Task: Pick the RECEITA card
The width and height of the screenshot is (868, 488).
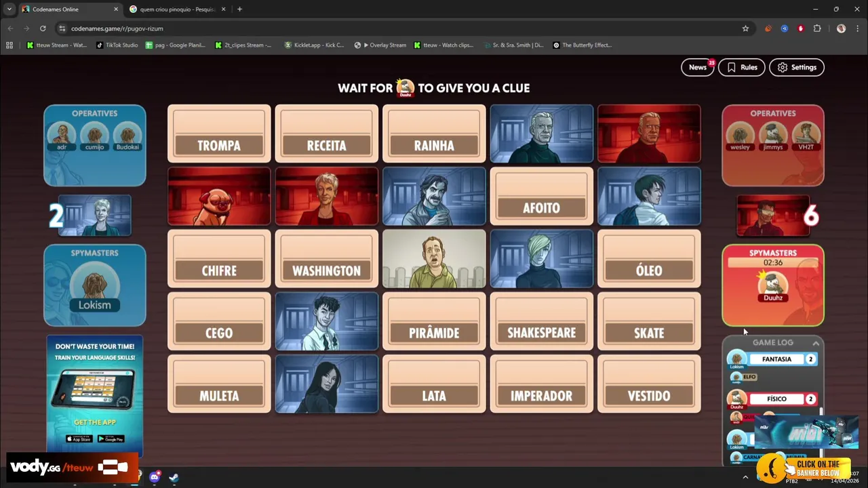Action: pyautogui.click(x=326, y=134)
